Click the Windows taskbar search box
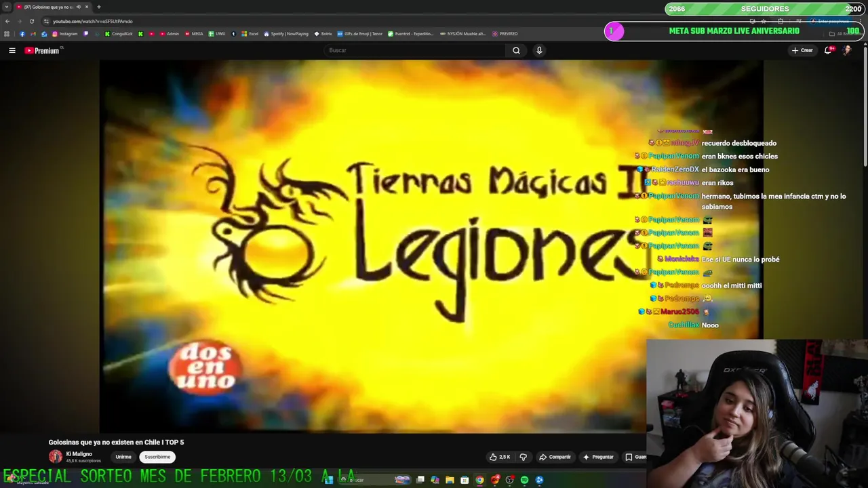The width and height of the screenshot is (868, 488). (x=373, y=480)
